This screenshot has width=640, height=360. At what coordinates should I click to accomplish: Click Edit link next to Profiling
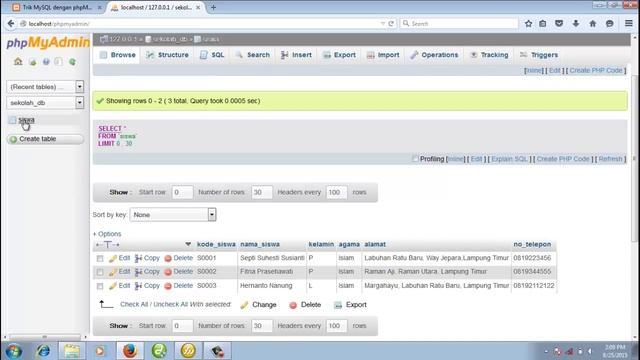point(476,159)
